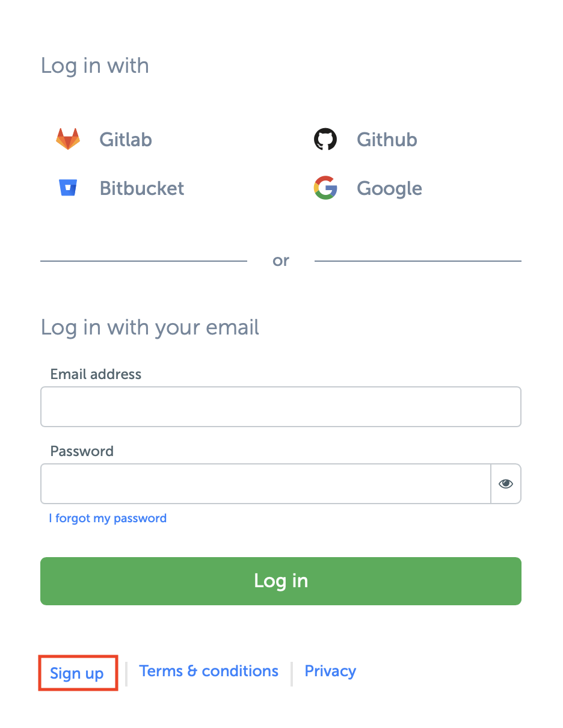Focus the Password input field
This screenshot has width=563, height=728.
[x=265, y=484]
